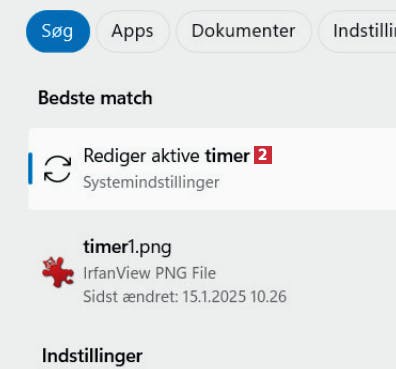Click the red badge number 2
The height and width of the screenshot is (369, 396).
[x=263, y=155]
